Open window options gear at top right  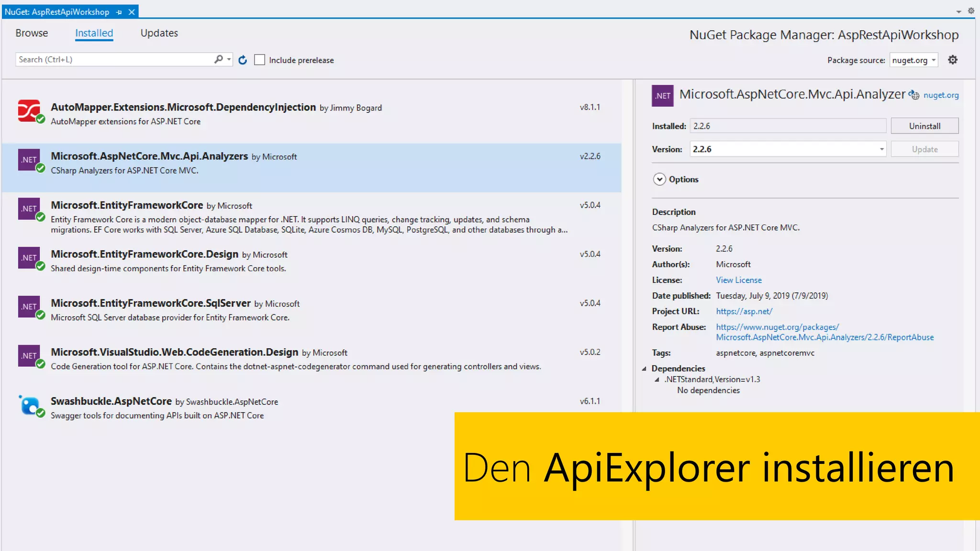[971, 11]
